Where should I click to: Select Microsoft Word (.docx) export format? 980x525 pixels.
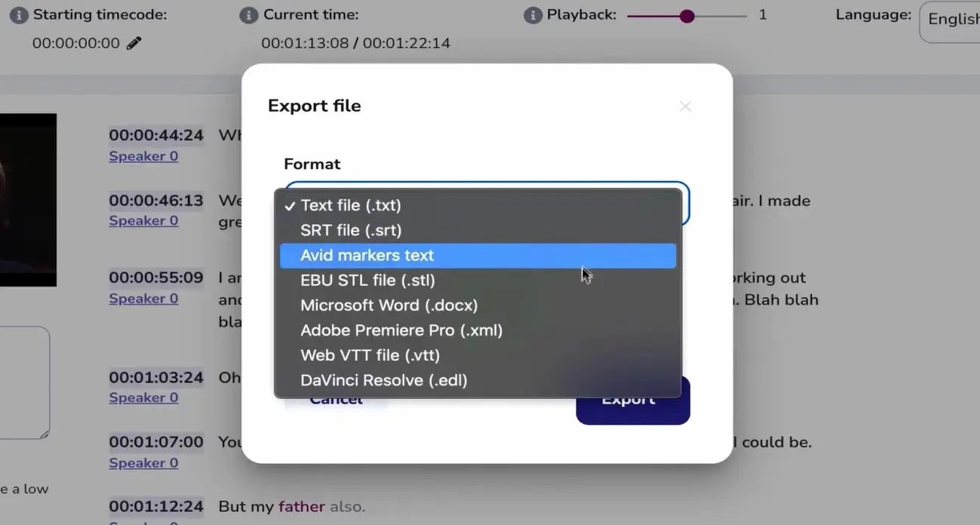tap(389, 305)
